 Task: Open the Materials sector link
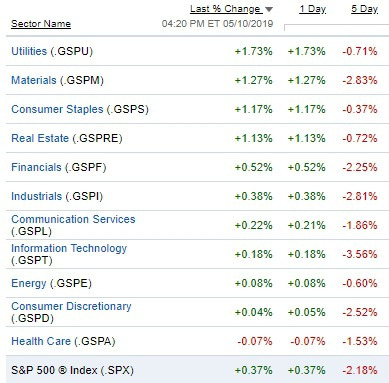[34, 80]
